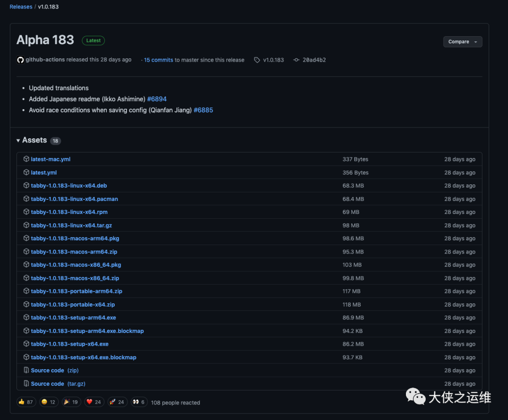Click package icon beside setup-x64.exe.blockmap
Viewport: 508px width, 420px height.
pyautogui.click(x=26, y=357)
